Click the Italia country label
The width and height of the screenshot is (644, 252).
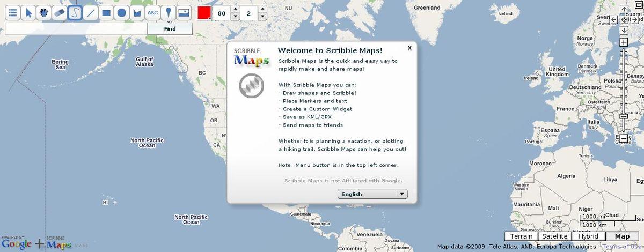[593, 122]
